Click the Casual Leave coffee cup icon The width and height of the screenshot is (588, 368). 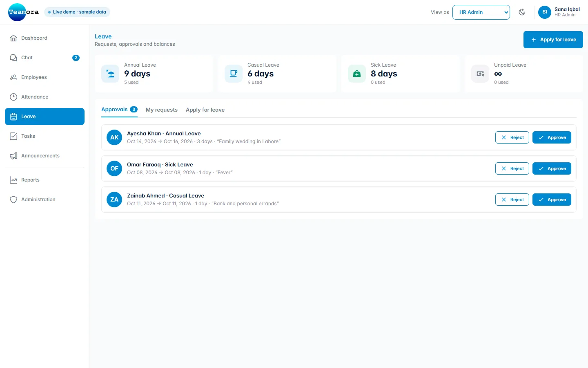234,74
